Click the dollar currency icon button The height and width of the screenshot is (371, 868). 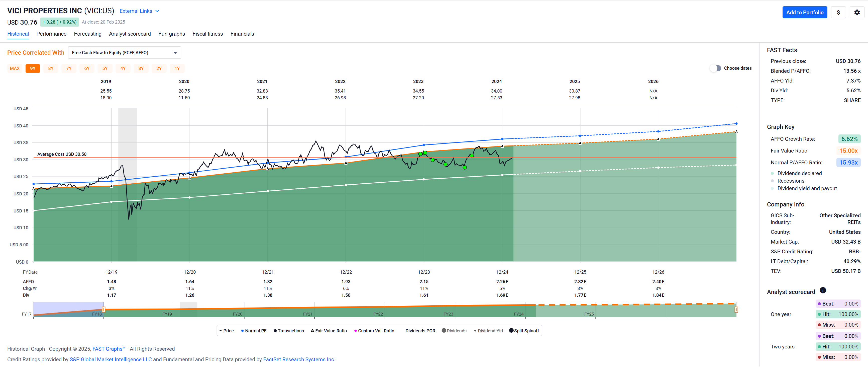(838, 13)
